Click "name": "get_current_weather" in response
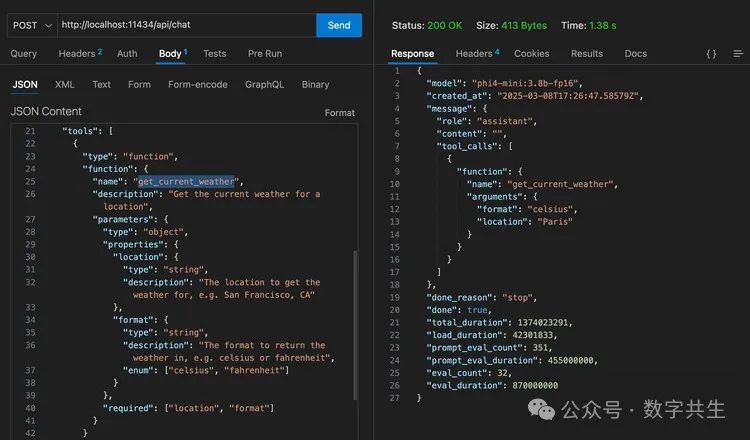This screenshot has height=440, width=750. pyautogui.click(x=542, y=184)
